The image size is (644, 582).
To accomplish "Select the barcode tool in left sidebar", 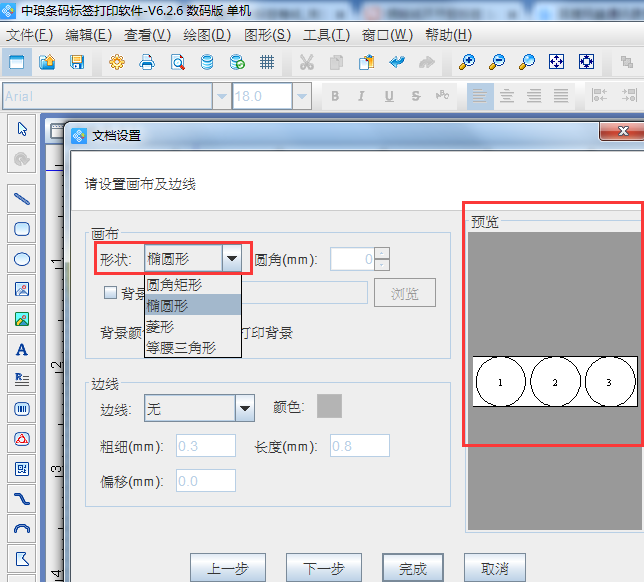I will pos(22,408).
